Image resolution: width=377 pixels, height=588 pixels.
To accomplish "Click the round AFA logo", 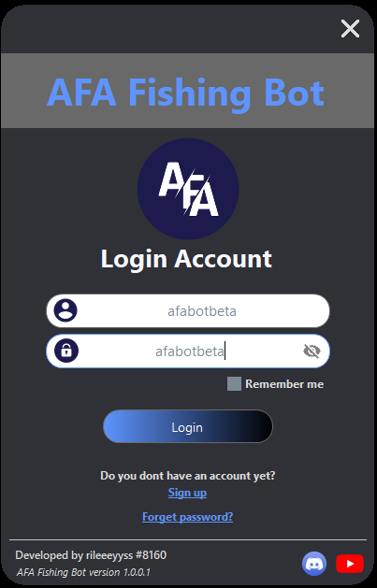I will [x=188, y=189].
